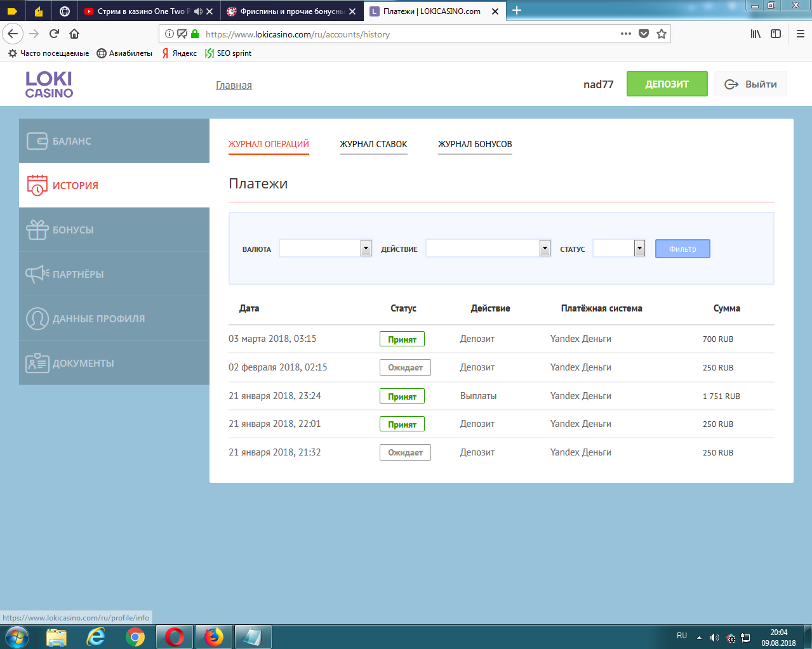This screenshot has width=812, height=649.
Task: Open the Бонусы gift icon
Action: click(37, 230)
